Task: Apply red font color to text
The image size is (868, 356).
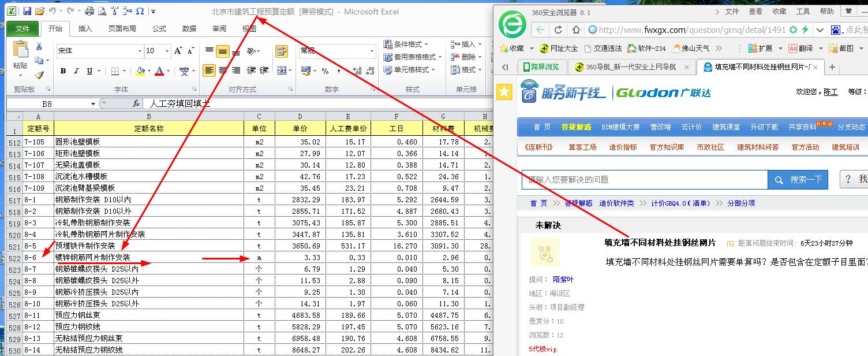Action: 160,71
